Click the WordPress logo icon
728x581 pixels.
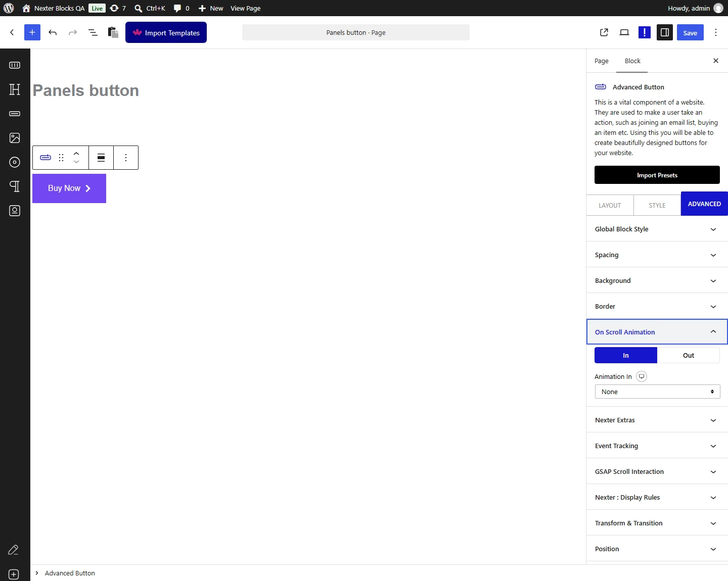click(x=9, y=8)
